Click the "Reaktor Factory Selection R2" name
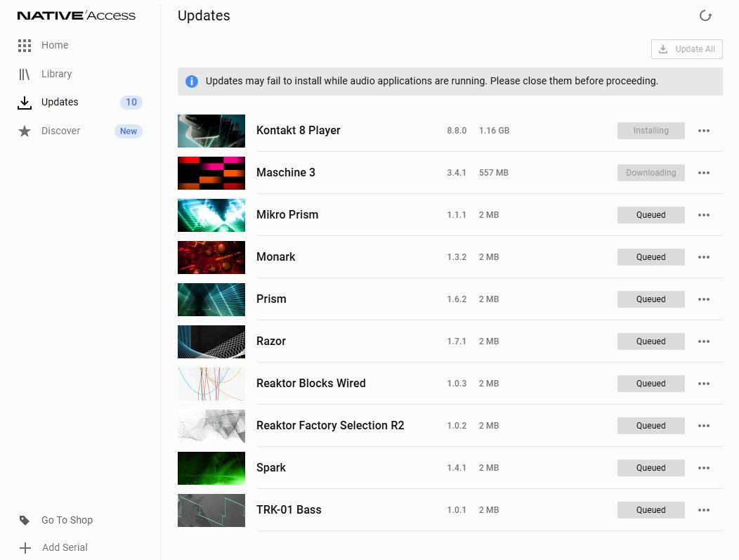The image size is (739, 560). pyautogui.click(x=330, y=426)
